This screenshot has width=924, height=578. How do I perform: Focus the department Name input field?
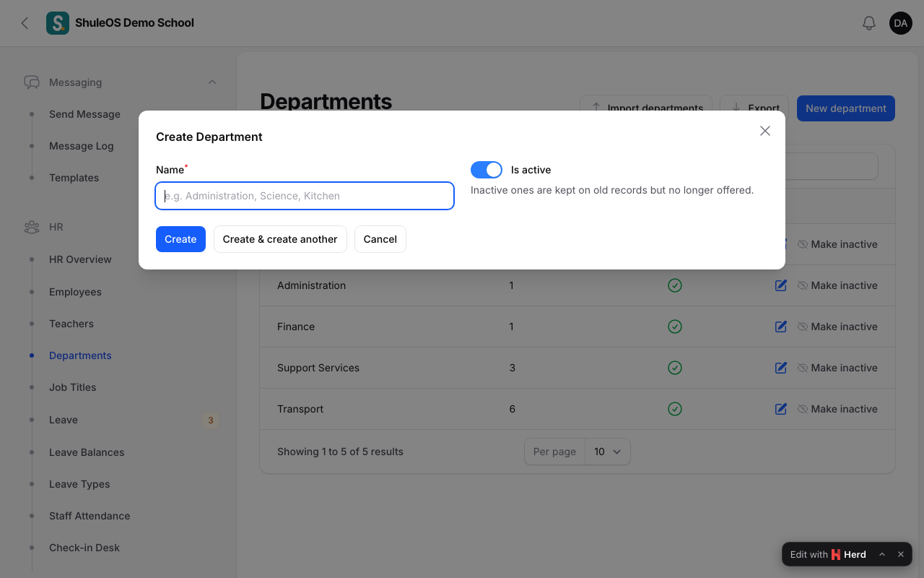coord(305,196)
